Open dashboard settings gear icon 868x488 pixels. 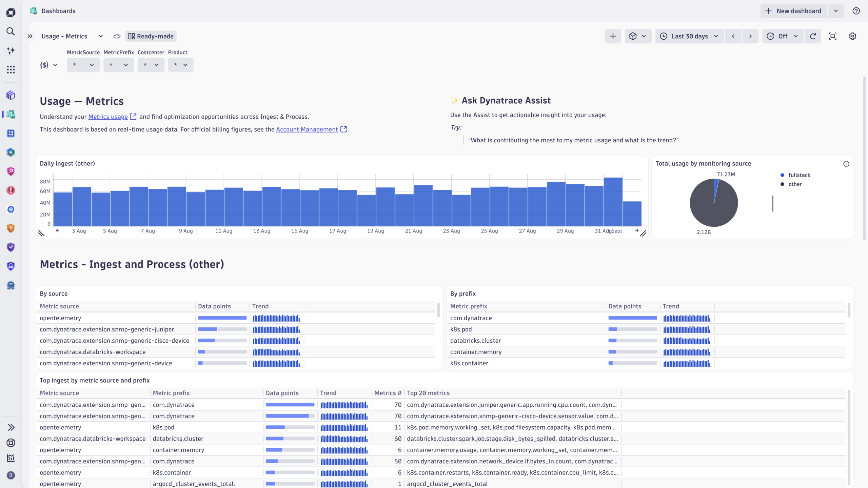(852, 36)
